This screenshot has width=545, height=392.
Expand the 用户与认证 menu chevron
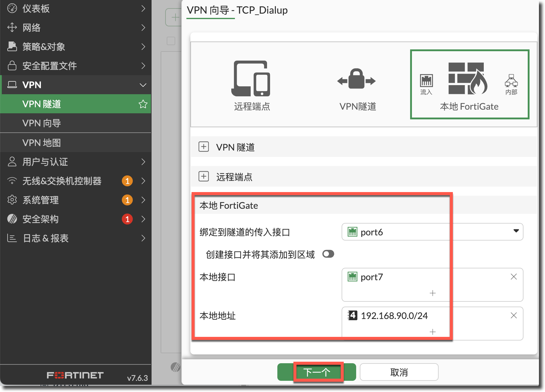pyautogui.click(x=143, y=162)
